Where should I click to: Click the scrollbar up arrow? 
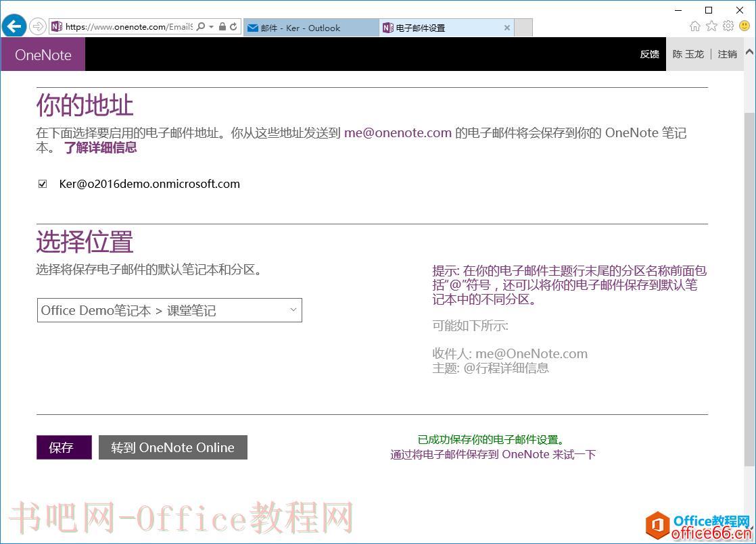coord(750,51)
